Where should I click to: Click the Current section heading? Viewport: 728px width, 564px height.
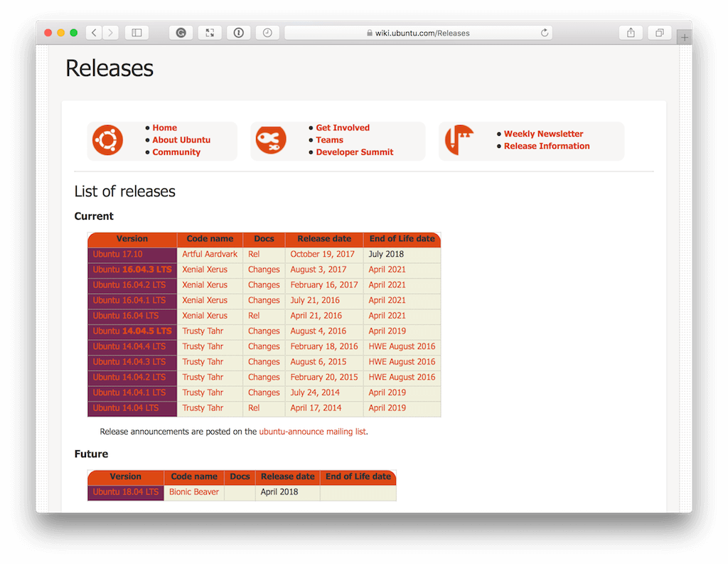coord(94,216)
